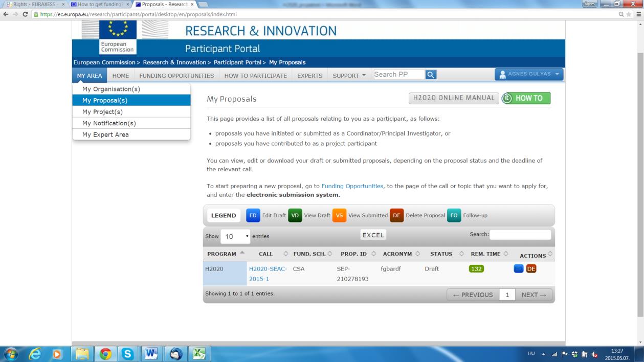
Task: Click the European Commission logo
Action: point(117,37)
